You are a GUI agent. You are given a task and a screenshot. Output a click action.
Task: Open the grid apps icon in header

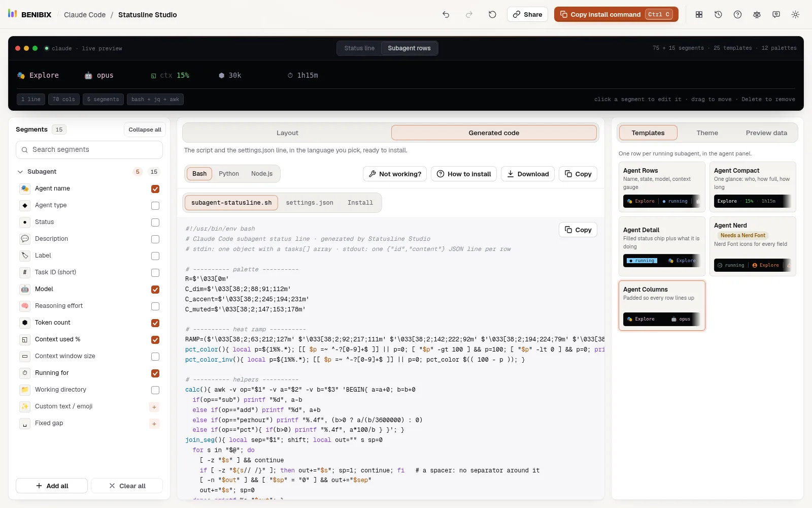point(699,15)
